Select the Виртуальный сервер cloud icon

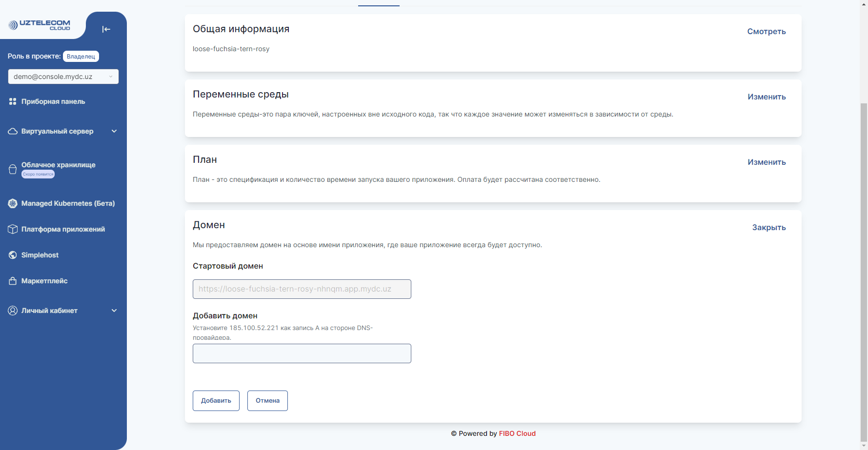(x=13, y=131)
